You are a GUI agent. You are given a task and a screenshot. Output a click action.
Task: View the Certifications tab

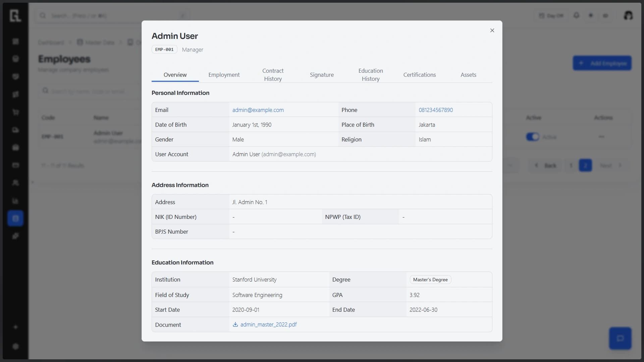click(420, 75)
